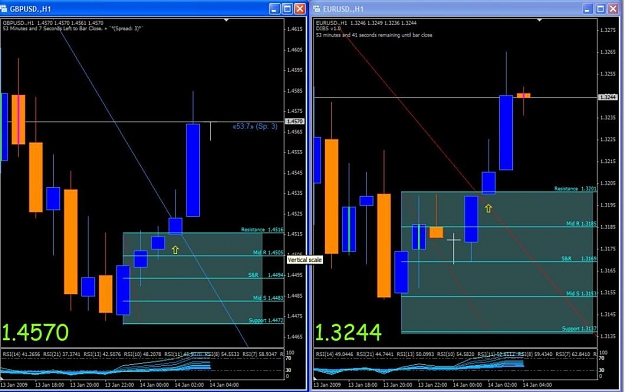Click RSI(7) 58.9347 in GBPUSD indicator pane
This screenshot has height=392, width=625.
point(259,354)
